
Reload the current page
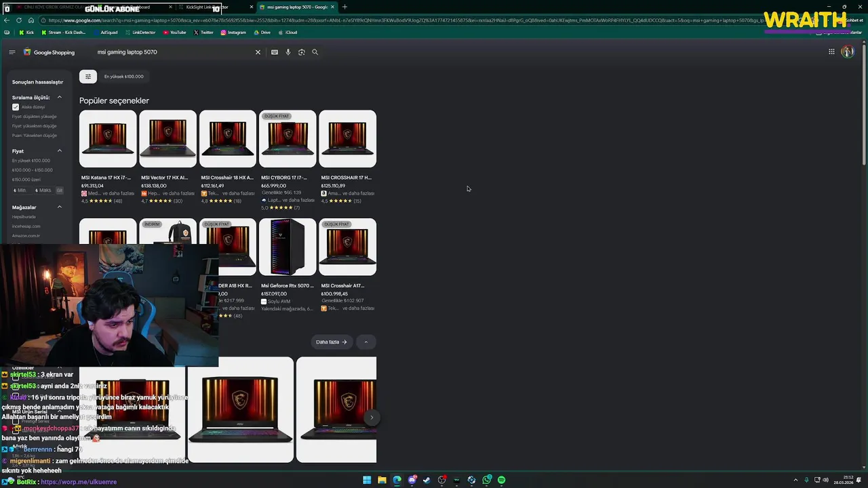click(x=19, y=20)
